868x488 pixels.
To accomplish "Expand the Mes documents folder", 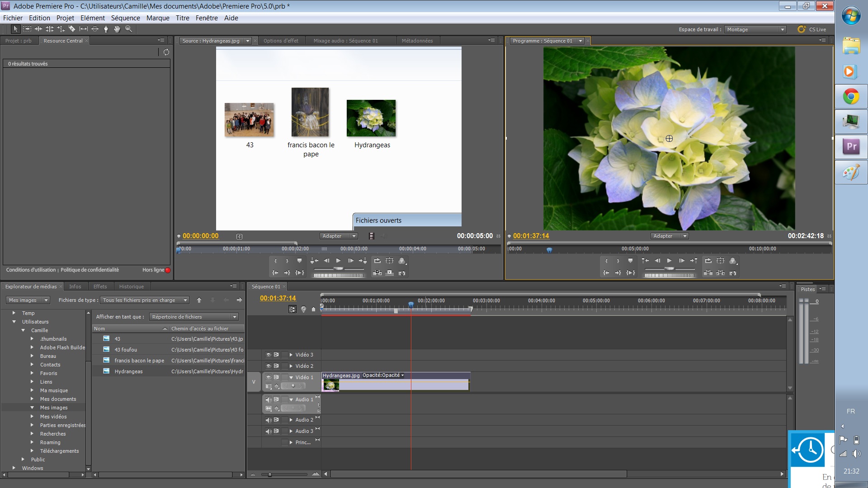I will click(x=32, y=399).
